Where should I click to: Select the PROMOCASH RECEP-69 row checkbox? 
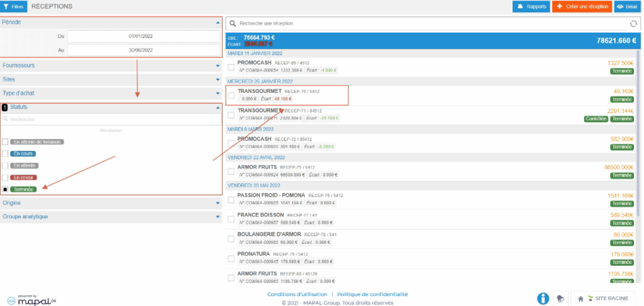click(231, 67)
